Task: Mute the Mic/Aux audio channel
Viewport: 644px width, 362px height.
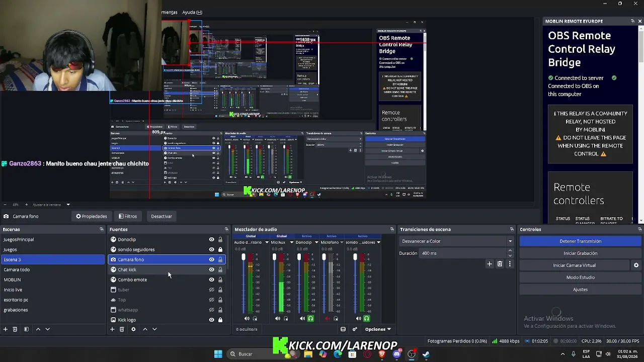Action: pos(278,318)
